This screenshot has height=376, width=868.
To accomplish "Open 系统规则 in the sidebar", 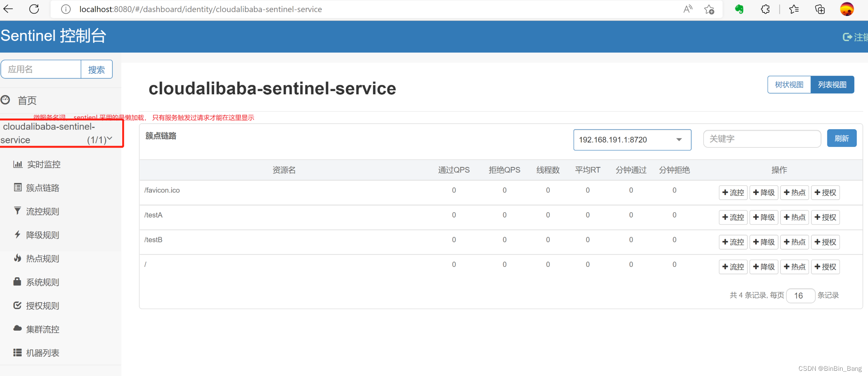I will [x=43, y=282].
